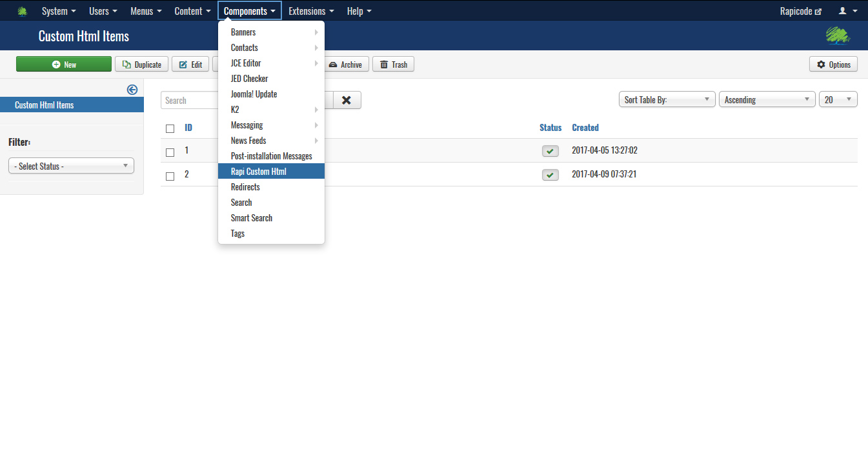Open the user account icon menu
Screen dimensions: 868x451
pos(848,11)
